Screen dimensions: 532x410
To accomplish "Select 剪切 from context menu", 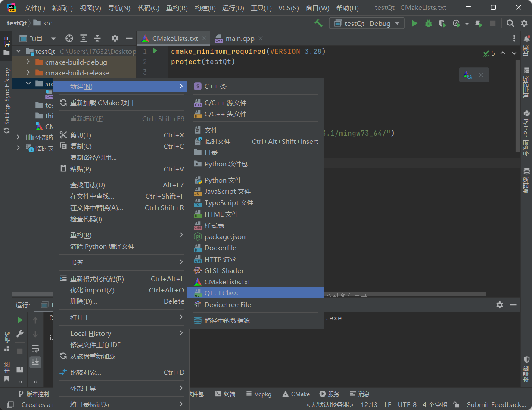I will [121, 135].
